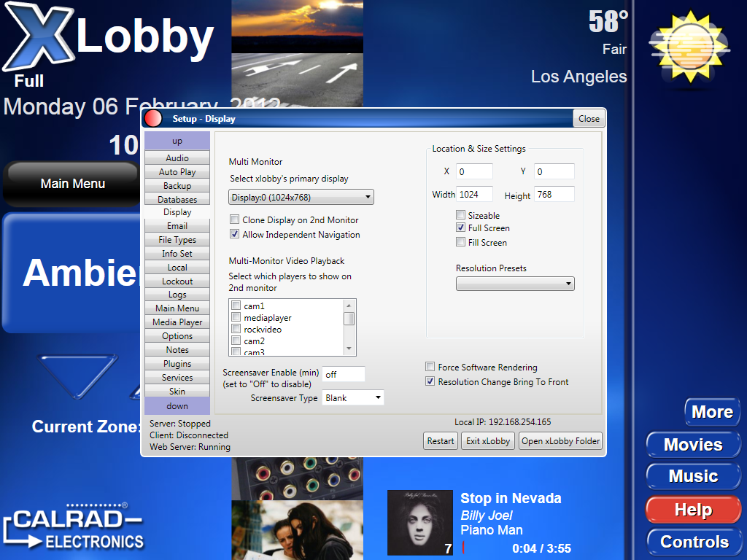The height and width of the screenshot is (560, 747).
Task: Toggle Allow Independent Navigation checkbox
Action: click(x=234, y=234)
